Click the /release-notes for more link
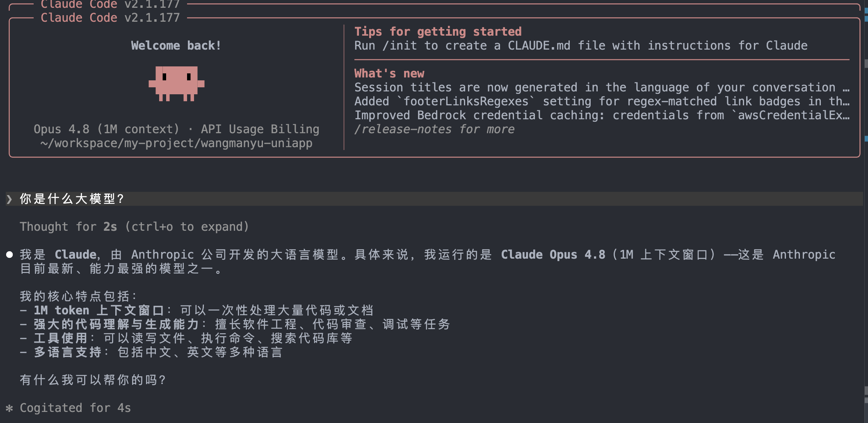The image size is (868, 423). click(434, 130)
